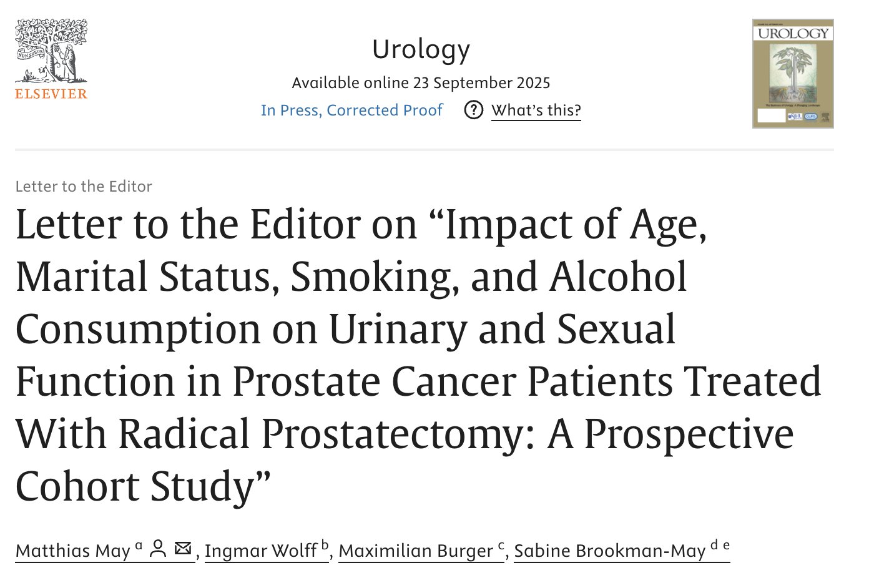The image size is (869, 588).
Task: Open the Urology journal cover thumbnail
Action: (793, 74)
